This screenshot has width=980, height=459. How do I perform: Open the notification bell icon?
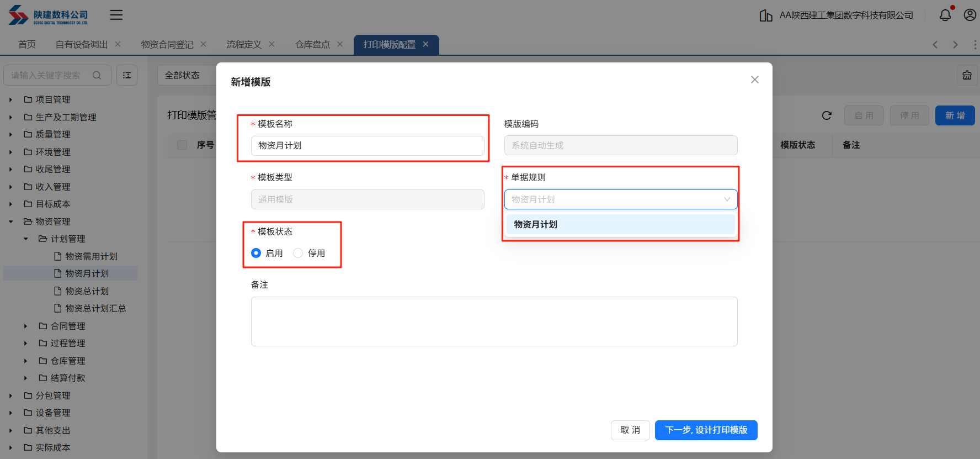click(x=945, y=15)
